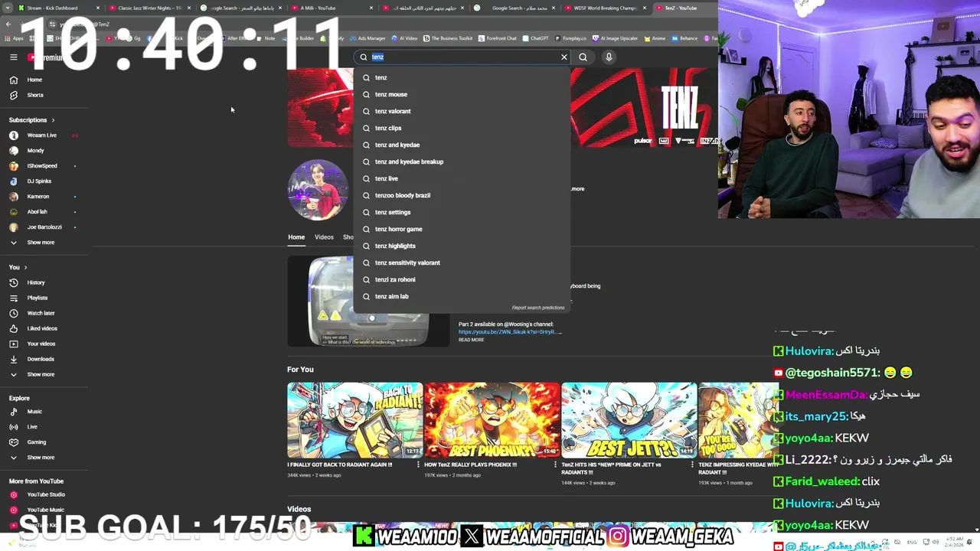Select 'tenz and kyedae breakup' suggestion
Image resolution: width=980 pixels, height=551 pixels.
click(x=462, y=161)
